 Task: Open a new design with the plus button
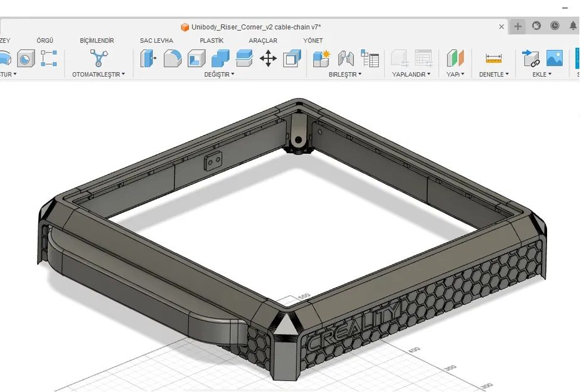coord(516,26)
